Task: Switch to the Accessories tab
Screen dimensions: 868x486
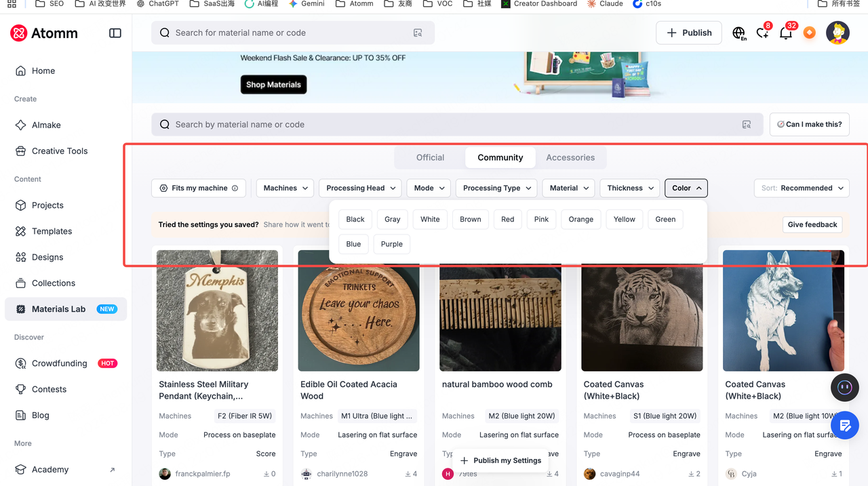Action: [x=570, y=158]
